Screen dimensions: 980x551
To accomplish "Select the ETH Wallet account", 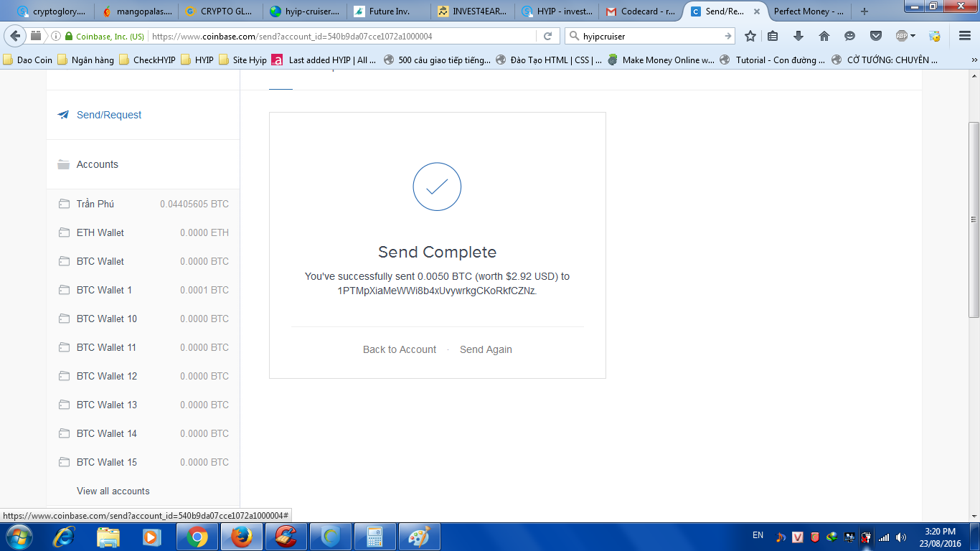I will point(143,232).
